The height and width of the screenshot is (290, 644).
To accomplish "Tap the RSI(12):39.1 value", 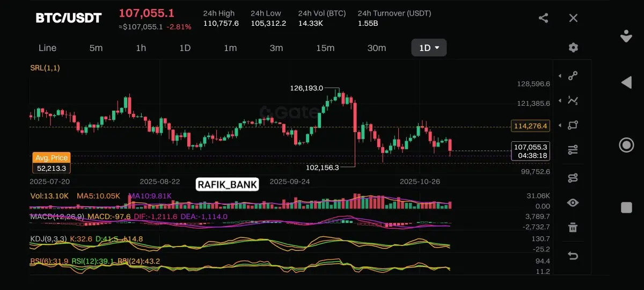I will (x=92, y=261).
